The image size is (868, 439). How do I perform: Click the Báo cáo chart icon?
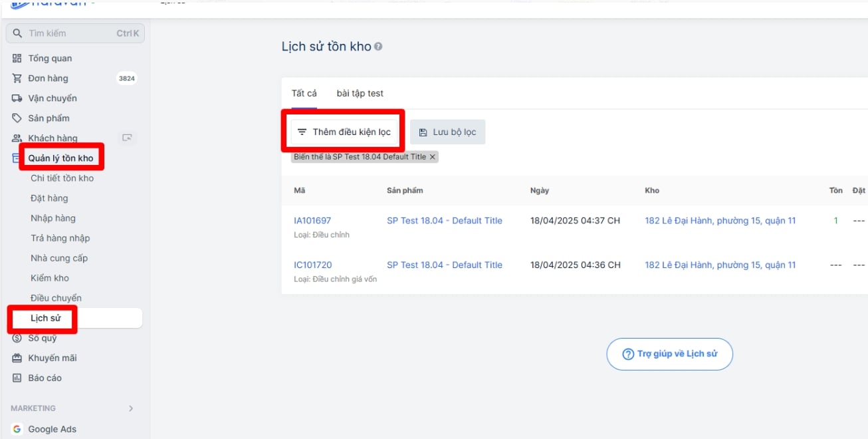tap(17, 378)
